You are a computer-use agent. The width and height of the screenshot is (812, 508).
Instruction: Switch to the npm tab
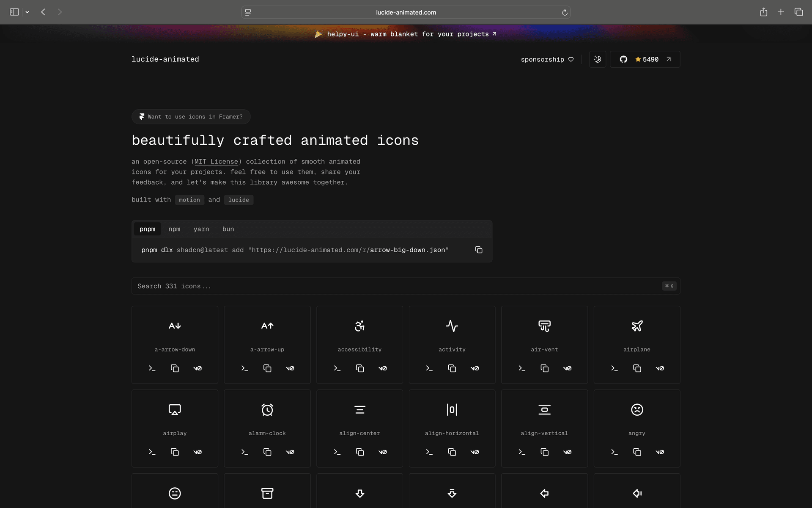[x=174, y=229]
